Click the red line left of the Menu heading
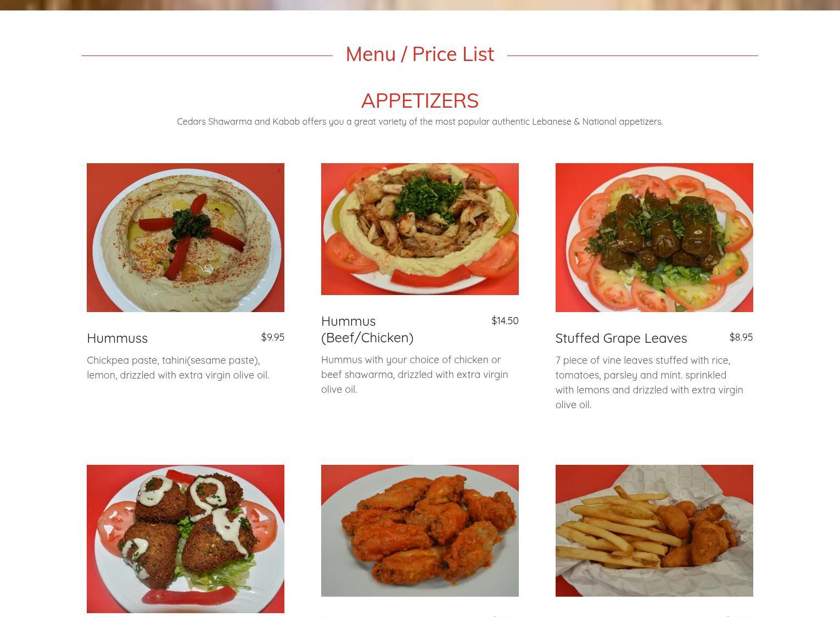Image resolution: width=840 pixels, height=617 pixels. pos(207,55)
